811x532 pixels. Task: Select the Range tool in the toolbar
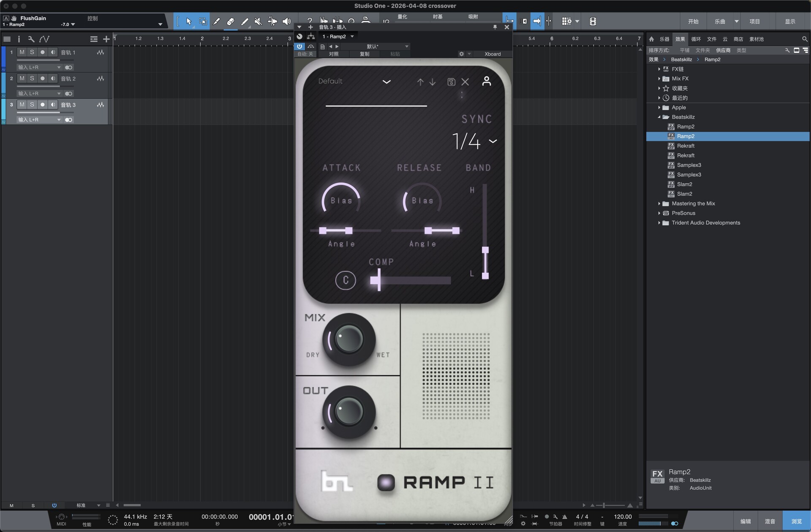coord(203,21)
